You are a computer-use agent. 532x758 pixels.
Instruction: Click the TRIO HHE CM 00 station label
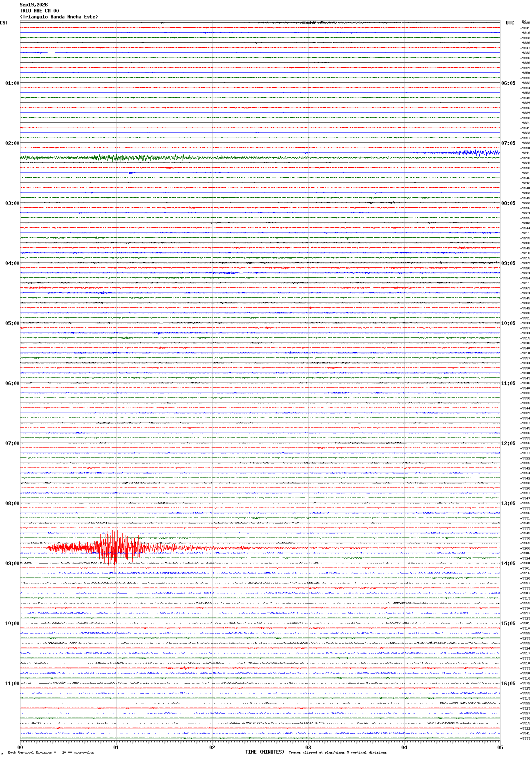[39, 11]
